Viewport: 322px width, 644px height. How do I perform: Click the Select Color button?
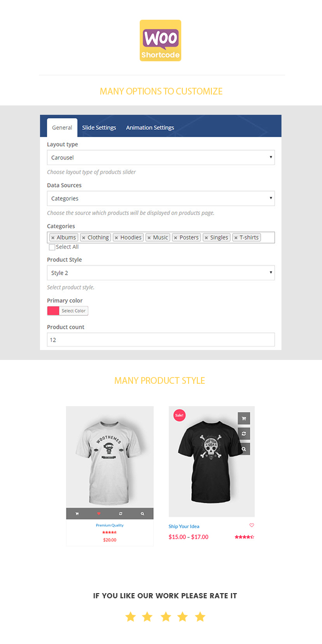click(x=73, y=311)
